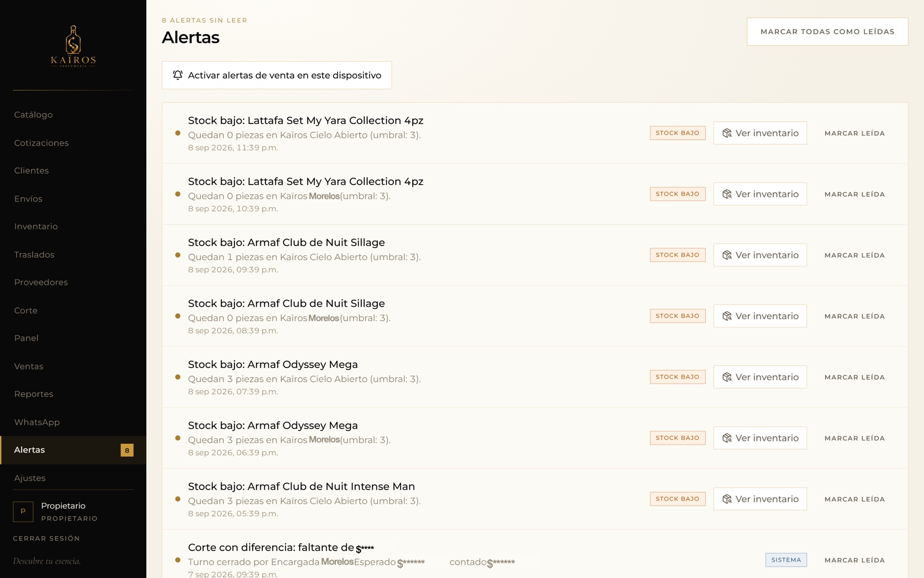
Task: Click the Kaïros perfume bottle logo
Action: (x=73, y=46)
